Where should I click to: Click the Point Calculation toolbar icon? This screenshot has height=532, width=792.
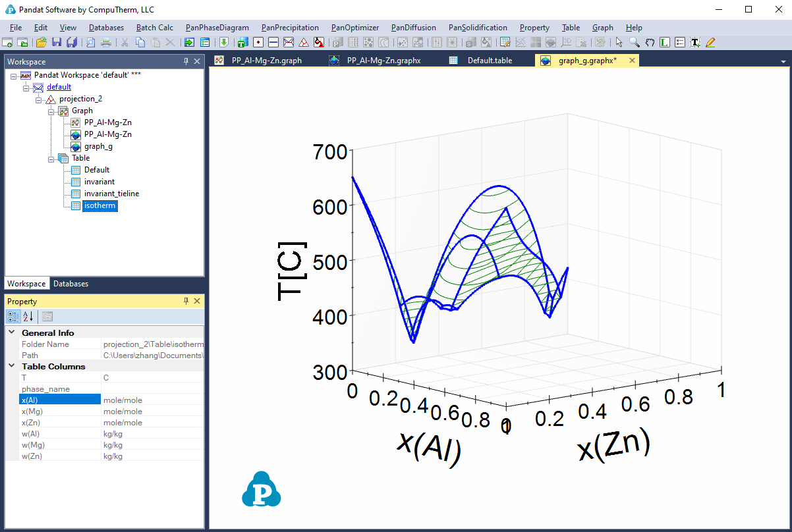258,42
